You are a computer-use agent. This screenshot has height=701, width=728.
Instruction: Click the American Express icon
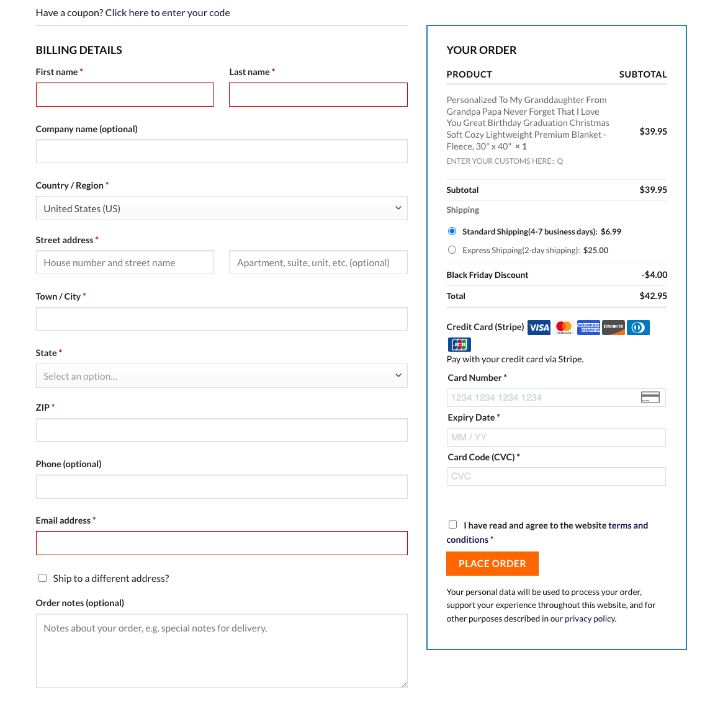(x=588, y=328)
